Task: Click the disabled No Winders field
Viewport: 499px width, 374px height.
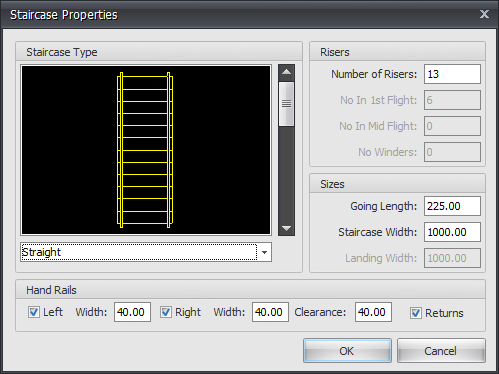Action: coord(452,152)
